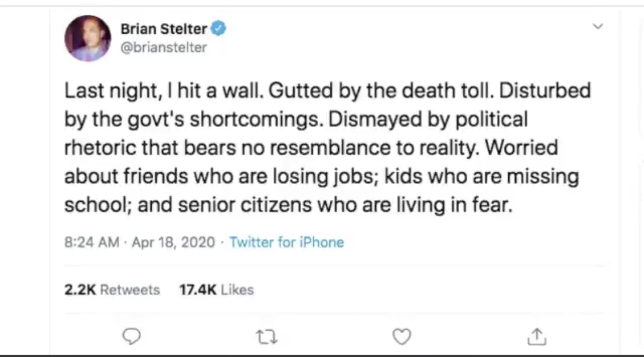Open the Twitter for iPhone source link
The height and width of the screenshot is (357, 644).
click(286, 242)
